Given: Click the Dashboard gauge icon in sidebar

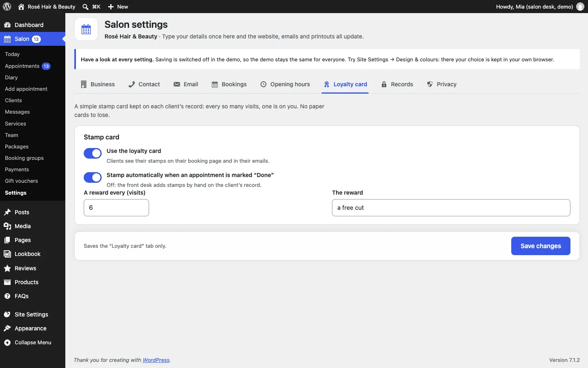Looking at the screenshot, I should [7, 25].
